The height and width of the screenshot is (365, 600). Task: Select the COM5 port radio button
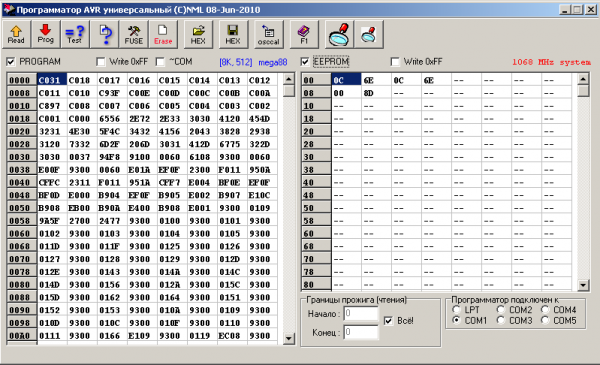pyautogui.click(x=545, y=320)
